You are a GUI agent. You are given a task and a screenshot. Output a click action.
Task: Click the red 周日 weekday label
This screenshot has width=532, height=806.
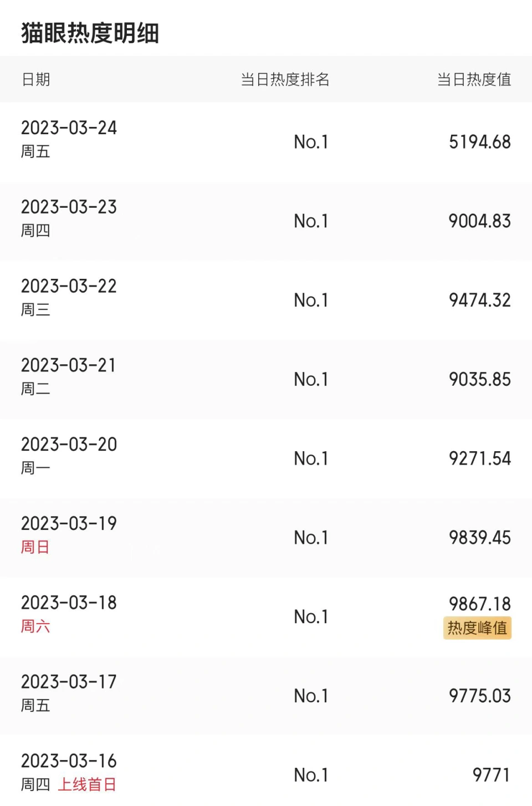click(35, 547)
